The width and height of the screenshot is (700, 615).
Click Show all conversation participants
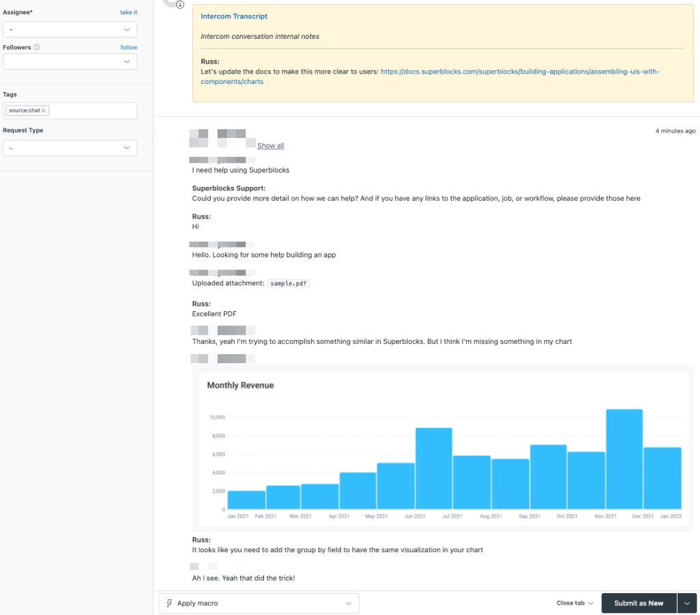[270, 145]
